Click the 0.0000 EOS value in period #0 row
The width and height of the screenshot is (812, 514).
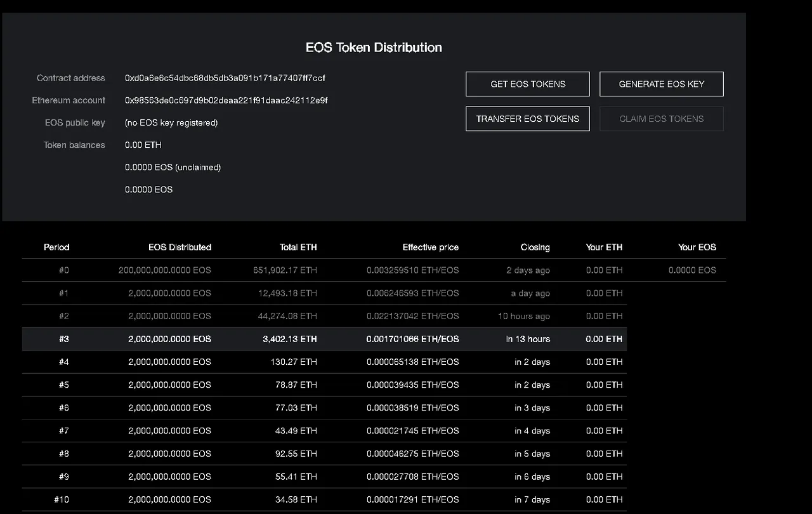(x=692, y=270)
